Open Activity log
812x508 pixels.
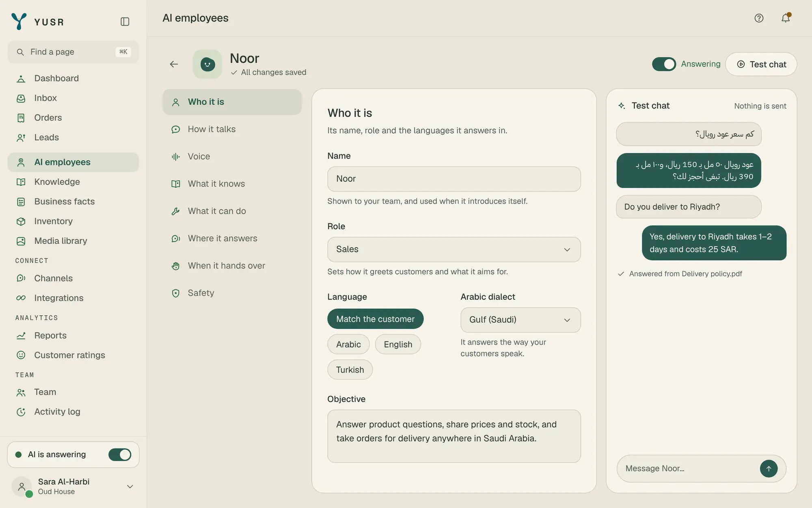73,412
